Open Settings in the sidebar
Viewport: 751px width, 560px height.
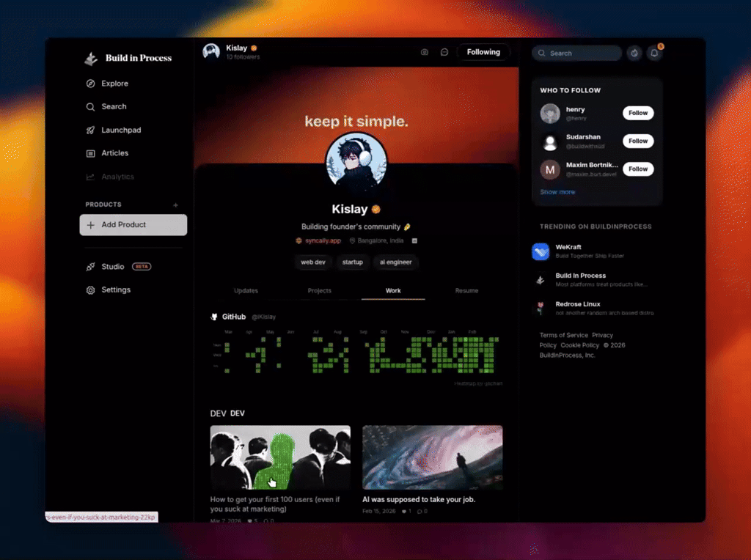coord(109,290)
